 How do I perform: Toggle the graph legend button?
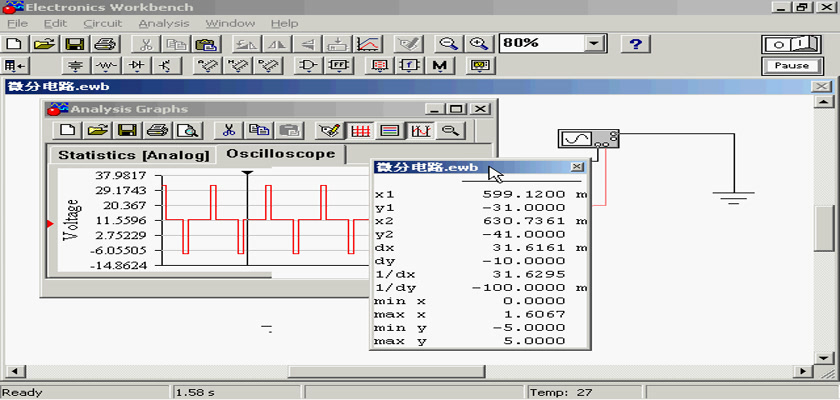tap(390, 130)
